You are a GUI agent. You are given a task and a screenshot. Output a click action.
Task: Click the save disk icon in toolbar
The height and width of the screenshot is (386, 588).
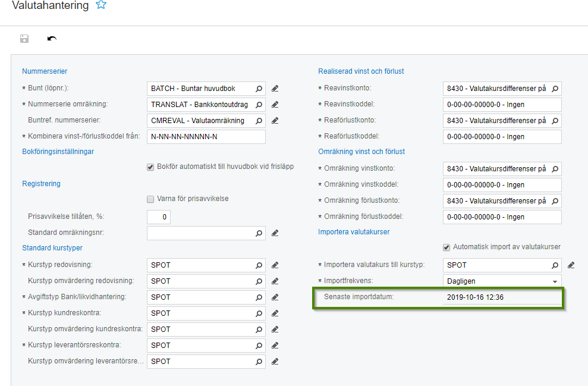[24, 39]
